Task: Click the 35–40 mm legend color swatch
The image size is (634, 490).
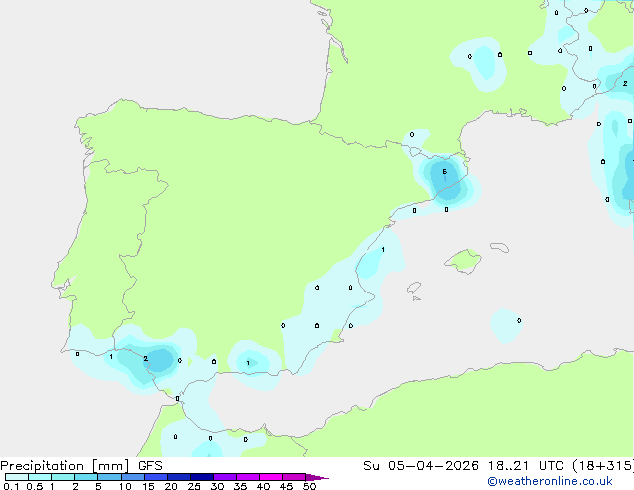Action: tap(248, 477)
